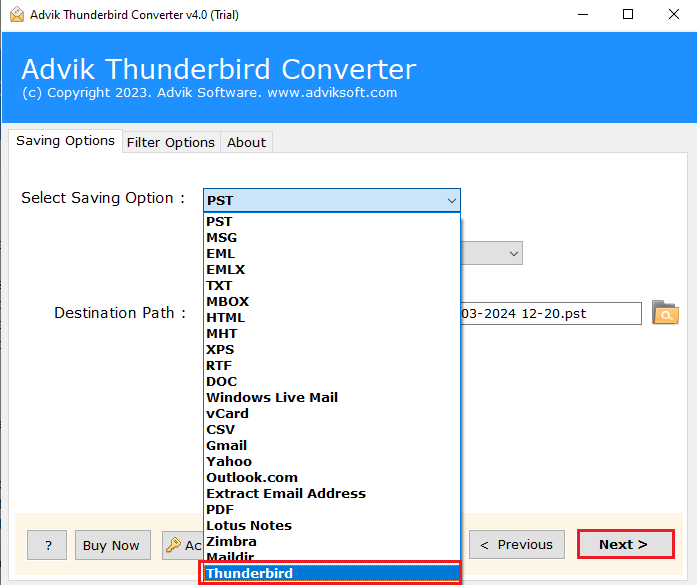Click the Buy Now button

click(112, 545)
